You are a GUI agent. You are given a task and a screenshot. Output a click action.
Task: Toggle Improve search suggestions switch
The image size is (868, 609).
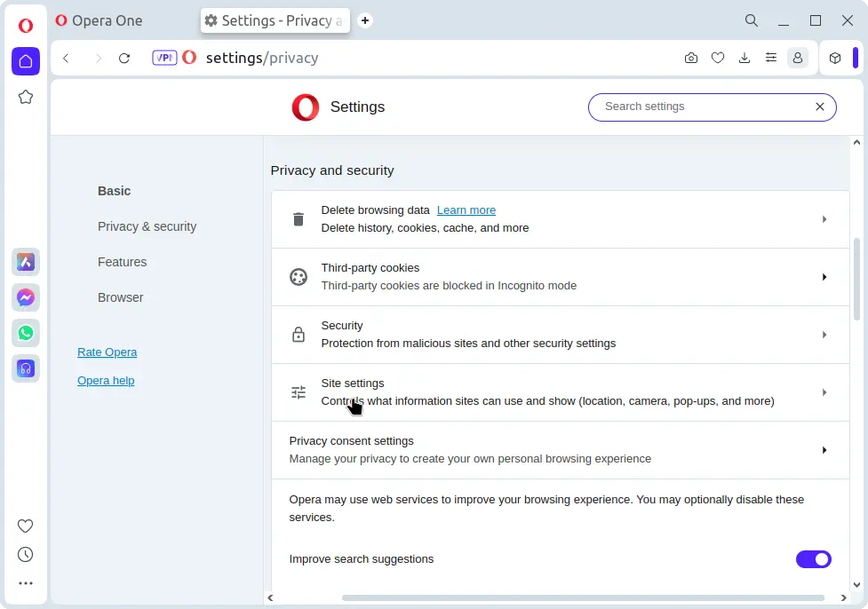coord(813,559)
